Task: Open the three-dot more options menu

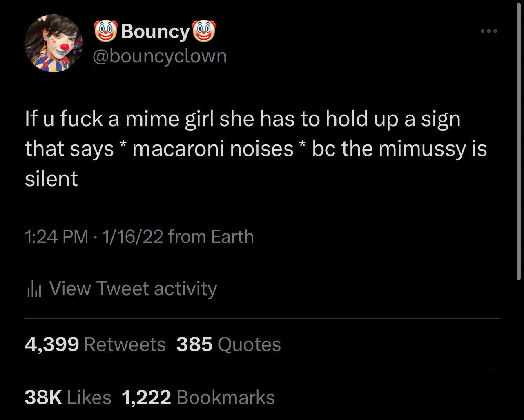Action: [488, 31]
